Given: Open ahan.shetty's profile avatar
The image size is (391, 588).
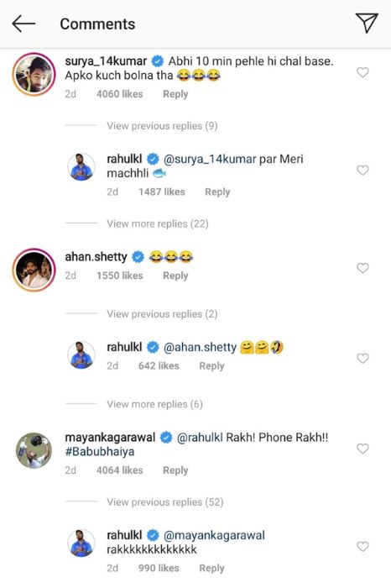Looking at the screenshot, I should [x=34, y=270].
